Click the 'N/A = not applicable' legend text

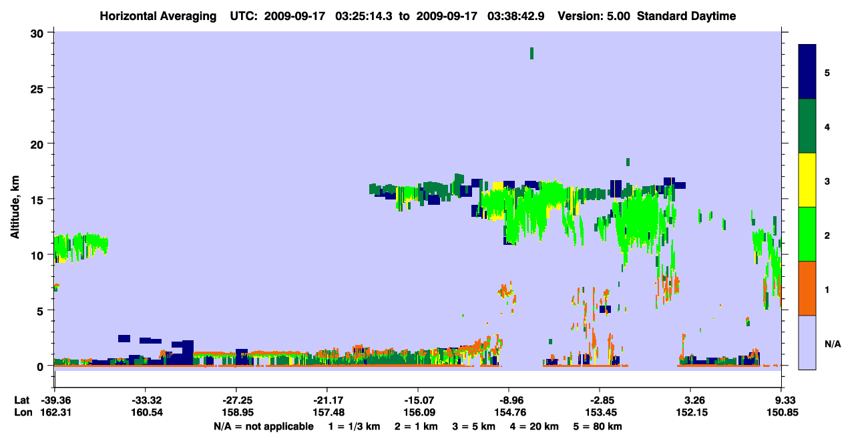[263, 426]
